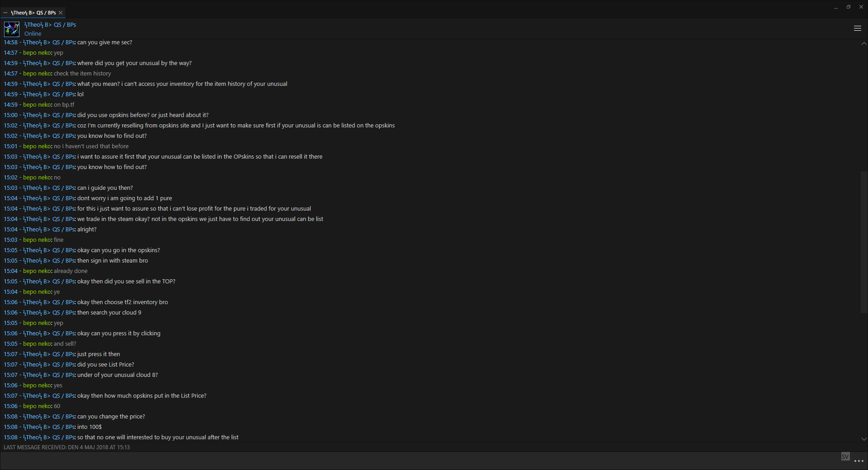Close the Theo B> QS / BPs tab

pyautogui.click(x=61, y=13)
